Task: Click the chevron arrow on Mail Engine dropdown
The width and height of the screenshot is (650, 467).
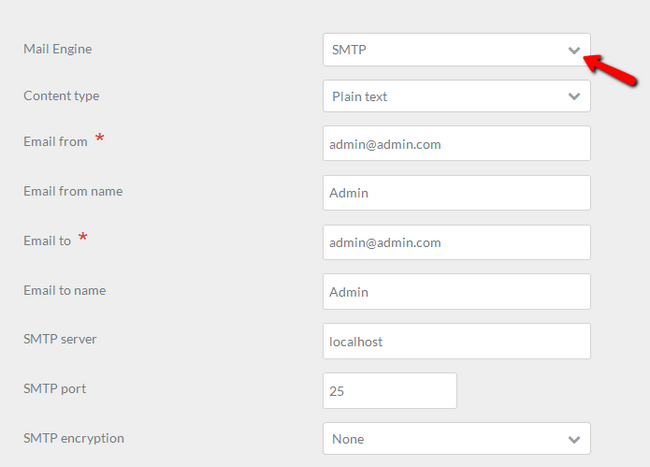Action: [574, 49]
